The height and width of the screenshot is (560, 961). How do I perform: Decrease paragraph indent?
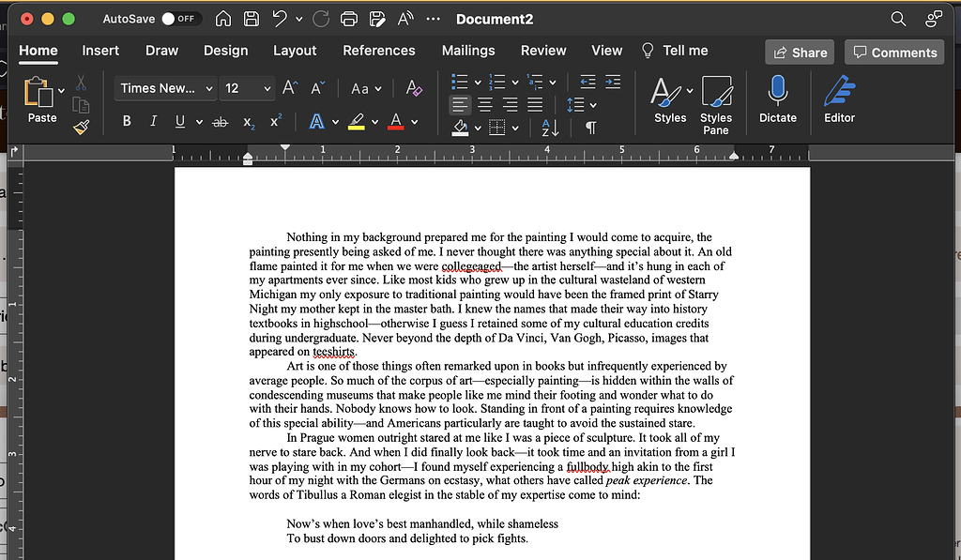(x=587, y=82)
